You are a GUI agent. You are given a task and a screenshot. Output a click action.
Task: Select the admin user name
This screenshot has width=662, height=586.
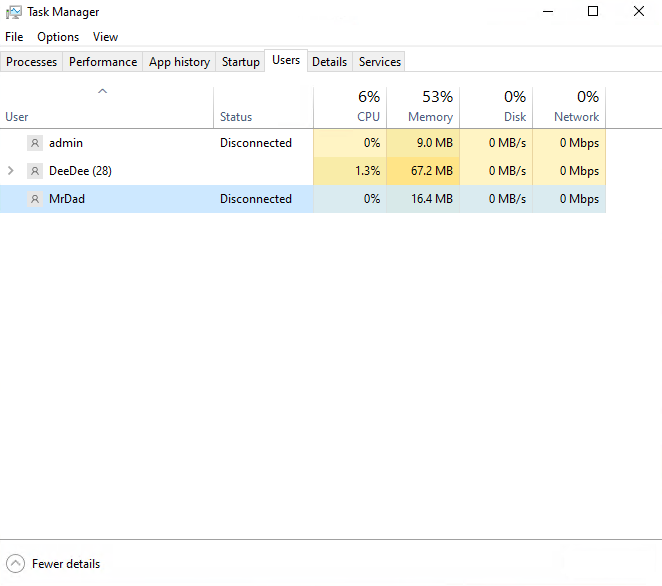point(66,143)
